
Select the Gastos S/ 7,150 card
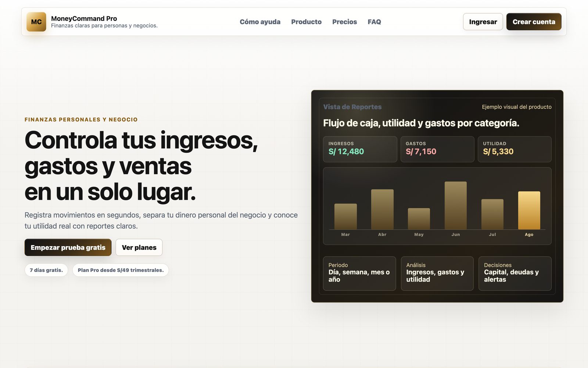click(437, 149)
